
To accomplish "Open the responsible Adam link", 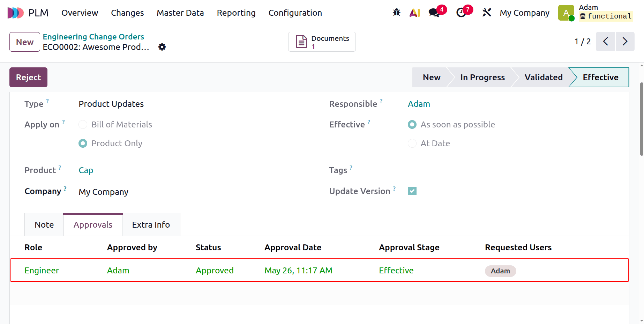I will pos(419,104).
